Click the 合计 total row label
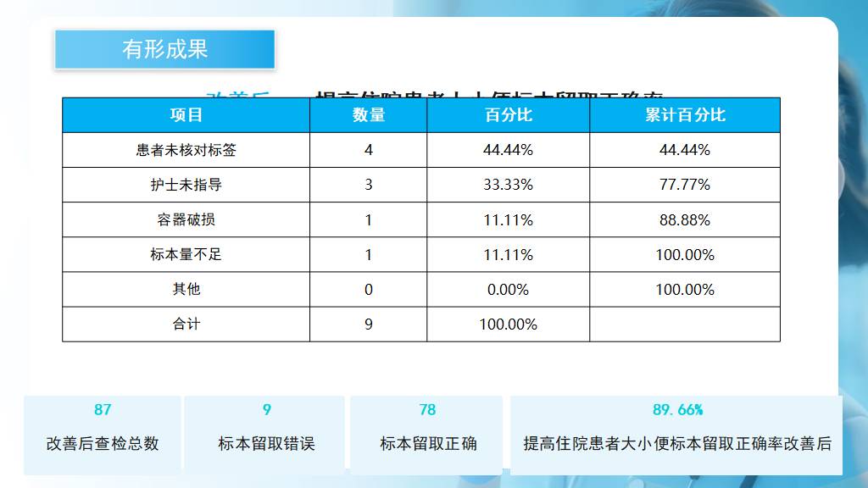 click(x=186, y=324)
